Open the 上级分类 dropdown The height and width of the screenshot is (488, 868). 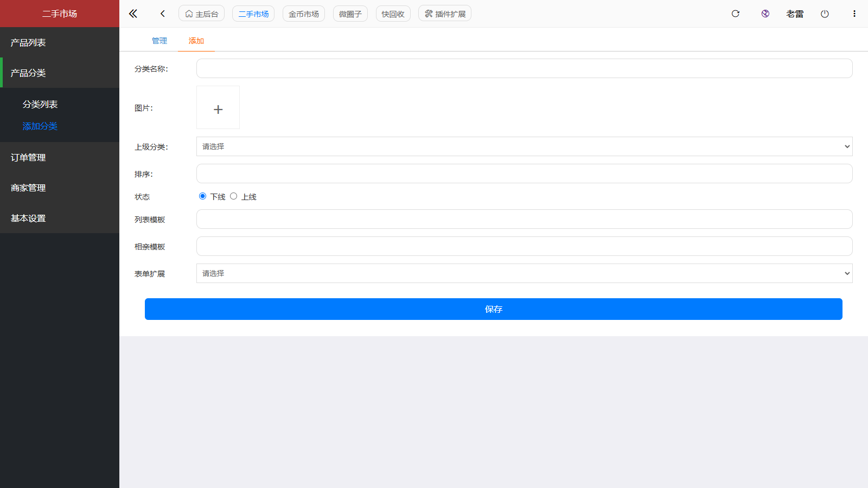pyautogui.click(x=524, y=146)
